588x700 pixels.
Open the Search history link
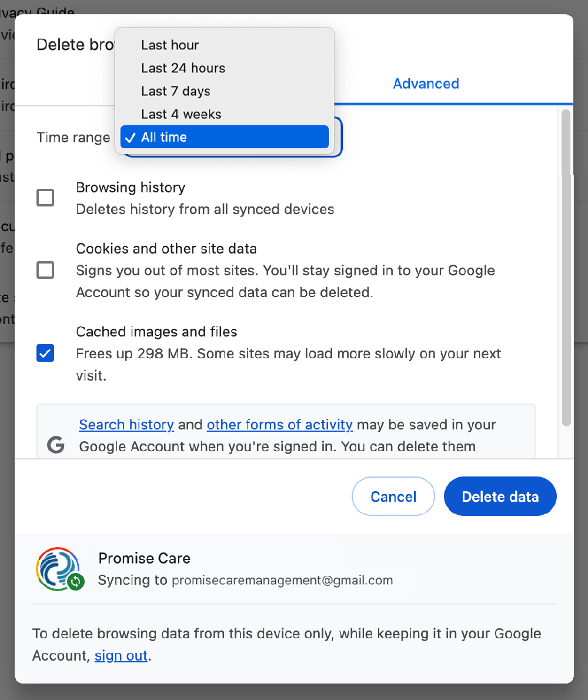click(126, 425)
